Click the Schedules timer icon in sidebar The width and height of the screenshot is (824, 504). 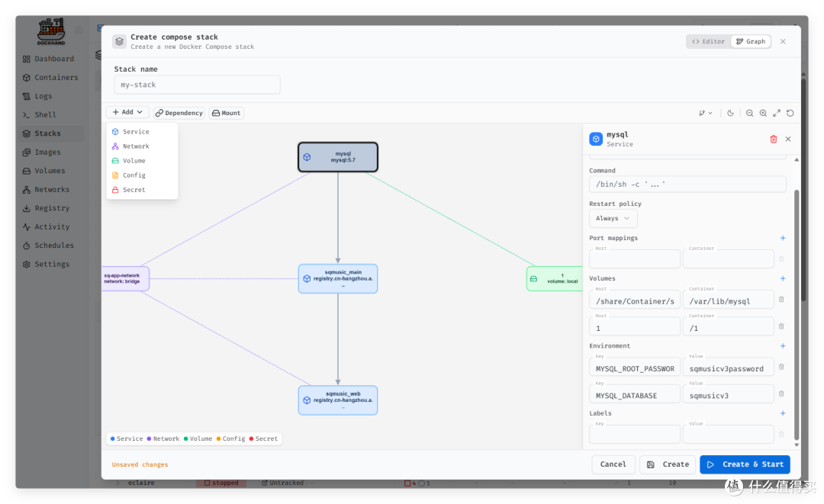26,246
